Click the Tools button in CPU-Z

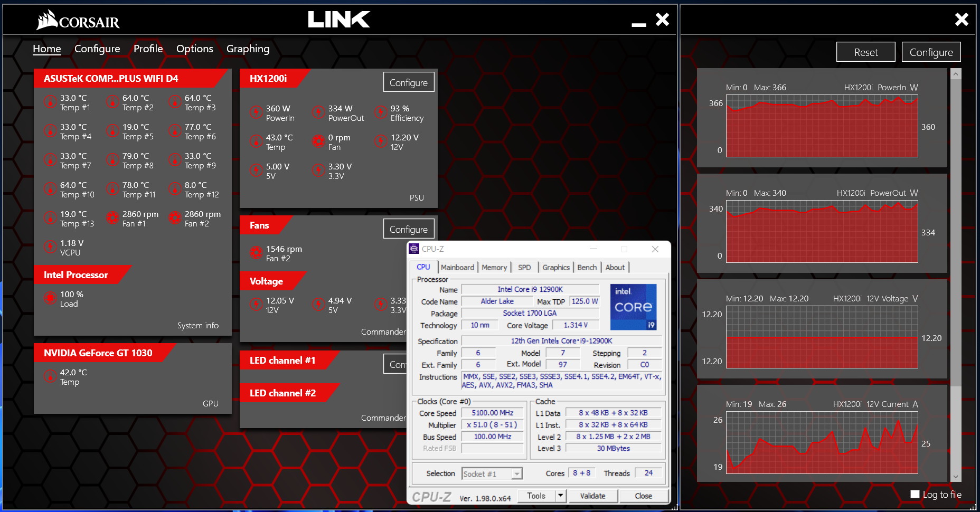coord(536,496)
